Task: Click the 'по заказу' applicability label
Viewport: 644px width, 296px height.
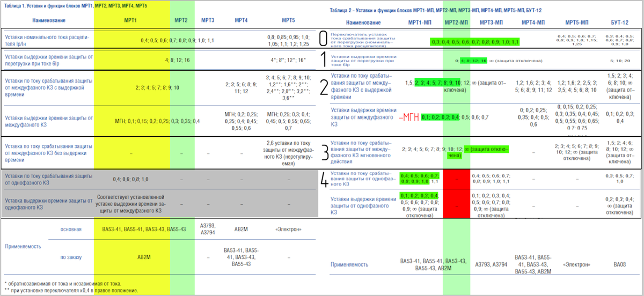Action: click(71, 257)
